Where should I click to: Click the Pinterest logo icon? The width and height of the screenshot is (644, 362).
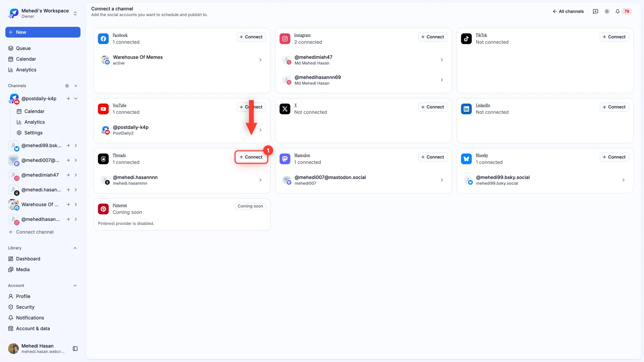pyautogui.click(x=103, y=209)
